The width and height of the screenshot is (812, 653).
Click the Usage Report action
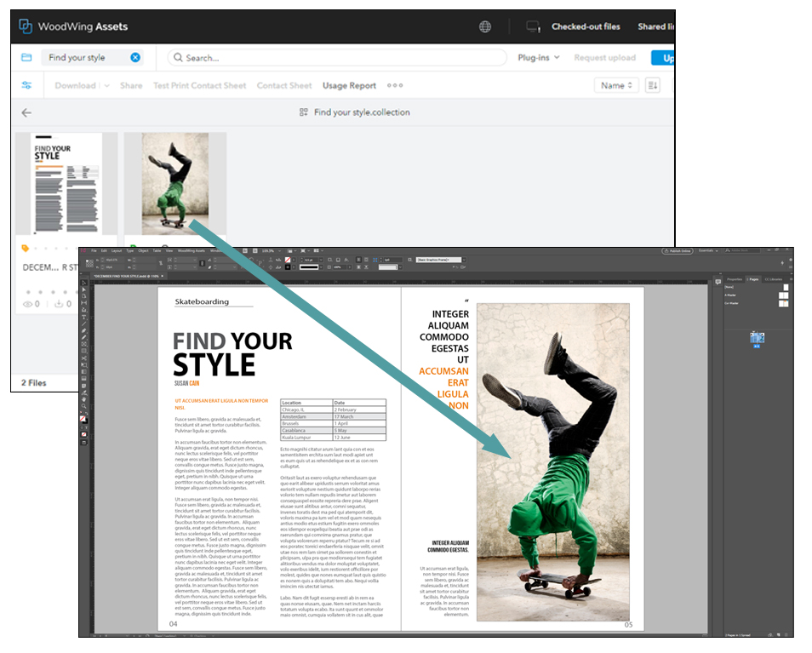(350, 85)
